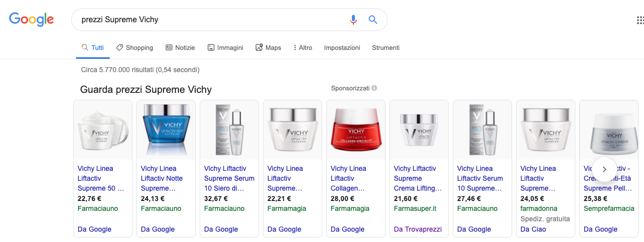The height and width of the screenshot is (242, 644).
Task: Switch to the Notizie tab
Action: tap(180, 48)
